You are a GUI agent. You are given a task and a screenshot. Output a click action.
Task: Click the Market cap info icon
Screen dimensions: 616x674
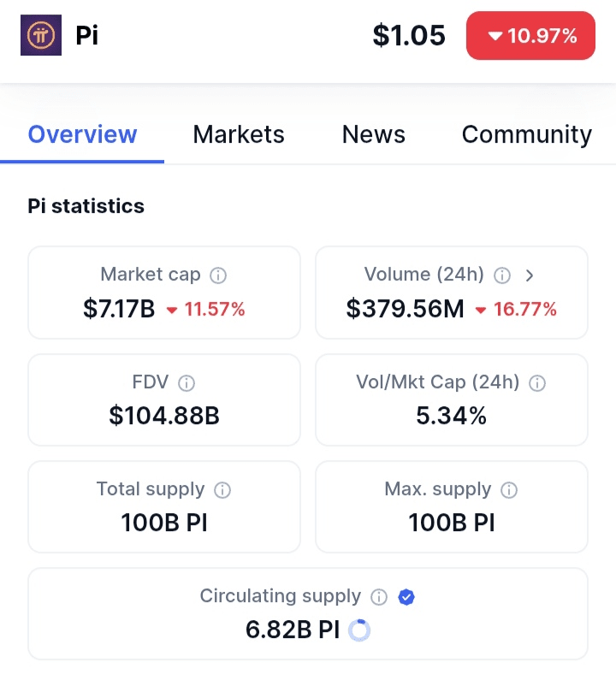coord(218,275)
